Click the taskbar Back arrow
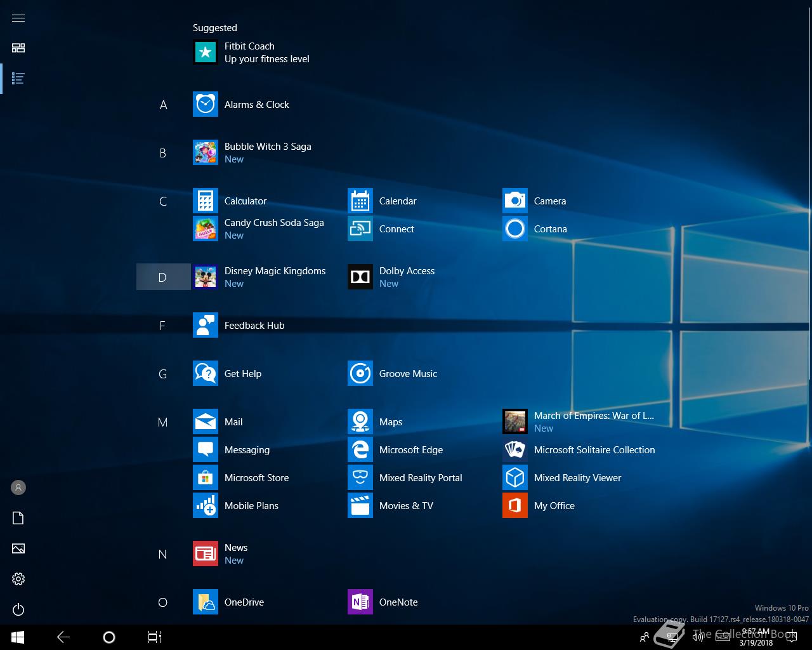812x650 pixels. tap(63, 637)
